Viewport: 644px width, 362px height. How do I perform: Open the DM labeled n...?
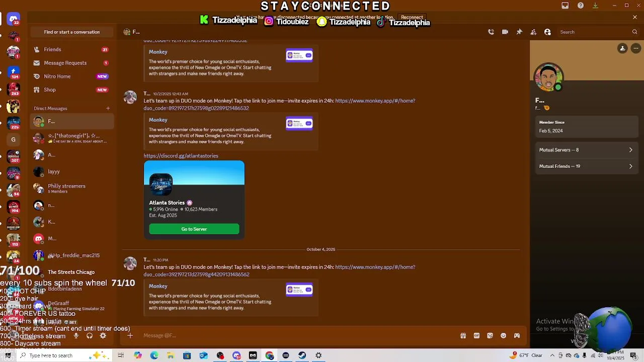coord(72,205)
